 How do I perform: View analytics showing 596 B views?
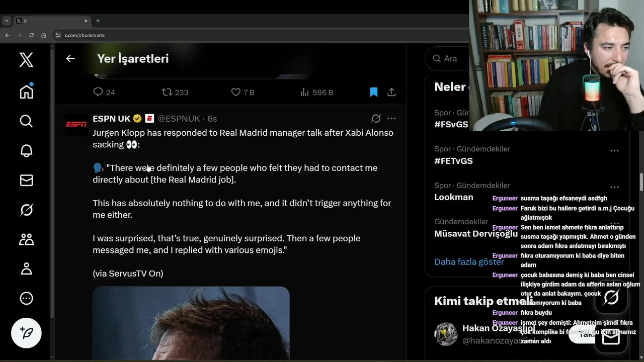(x=316, y=92)
